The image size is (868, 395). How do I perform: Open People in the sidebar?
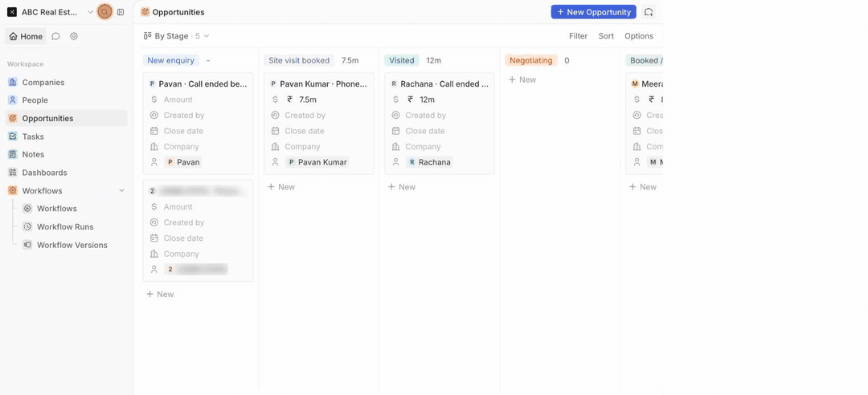67,100
